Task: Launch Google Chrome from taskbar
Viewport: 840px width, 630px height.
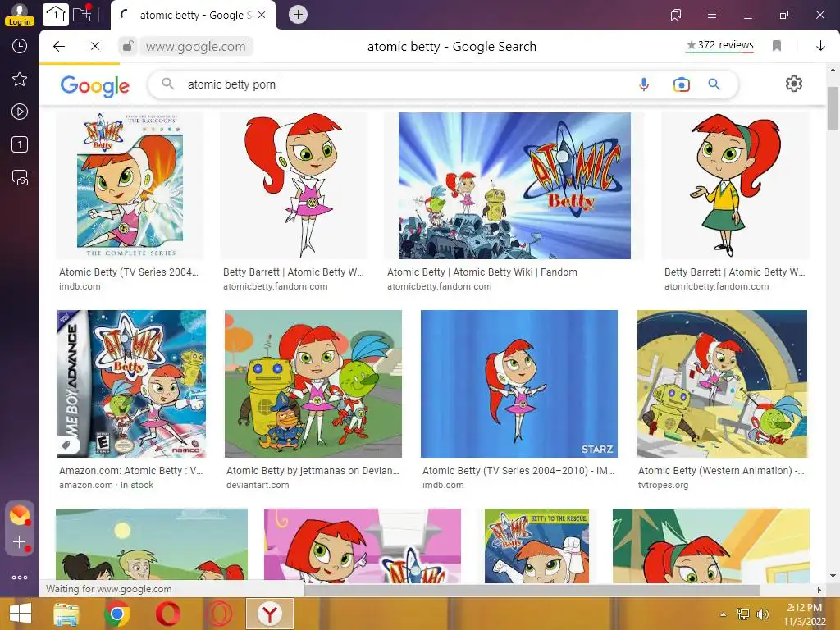Action: (x=117, y=614)
